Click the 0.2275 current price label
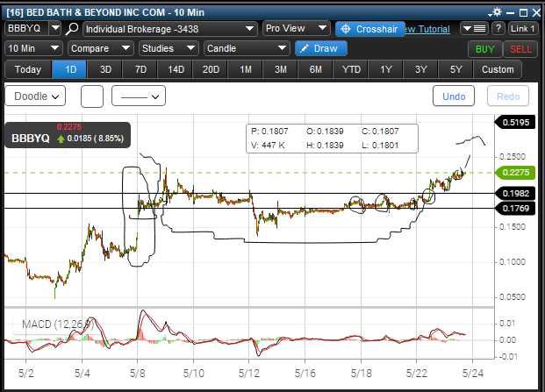The image size is (545, 392). [x=515, y=173]
